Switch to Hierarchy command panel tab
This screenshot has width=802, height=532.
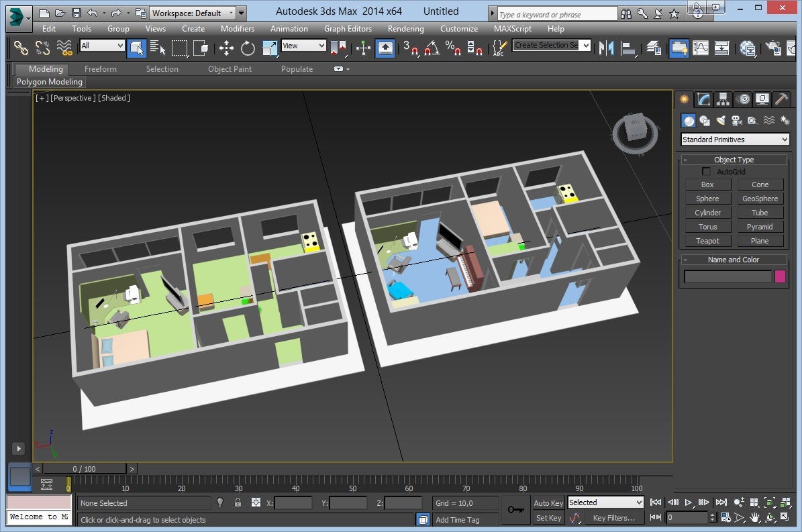(x=723, y=99)
